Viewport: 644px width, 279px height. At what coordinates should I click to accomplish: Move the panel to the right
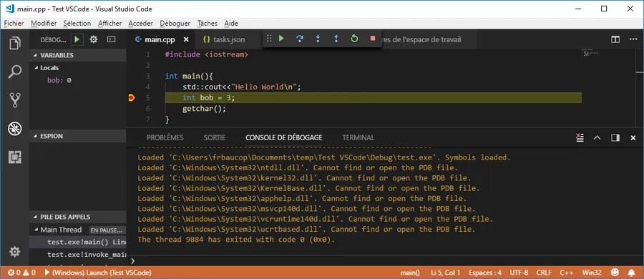[615, 137]
